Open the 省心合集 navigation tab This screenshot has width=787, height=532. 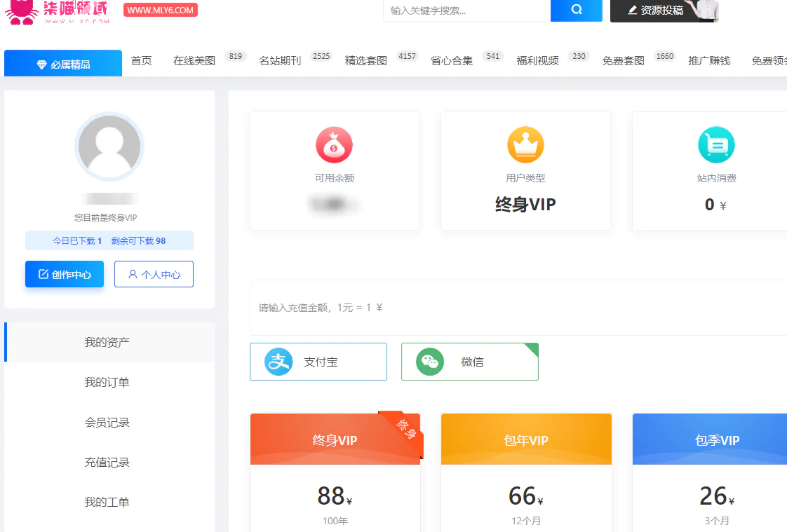pos(452,61)
